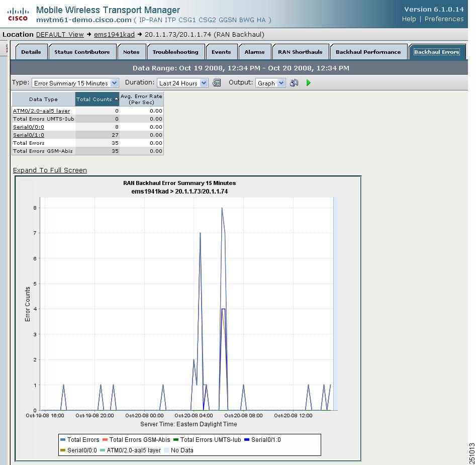Screen dimensions: 476x465
Task: Run the report with the green arrow
Action: tap(309, 82)
